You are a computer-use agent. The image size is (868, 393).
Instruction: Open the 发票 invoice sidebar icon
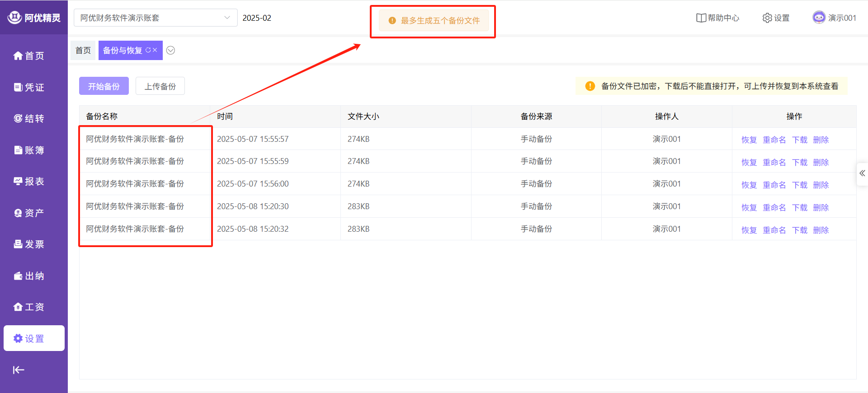tap(18, 244)
